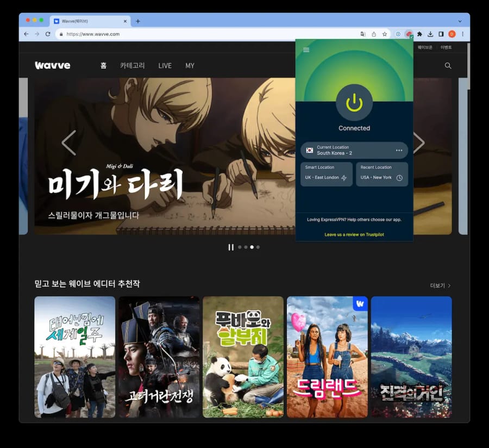This screenshot has height=448, width=489.
Task: Select the fourth carousel dot
Action: click(258, 247)
